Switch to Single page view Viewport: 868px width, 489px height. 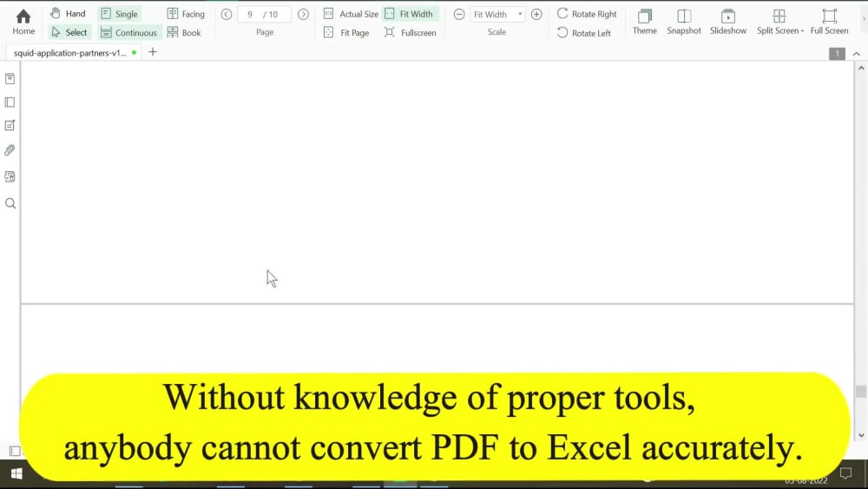119,14
